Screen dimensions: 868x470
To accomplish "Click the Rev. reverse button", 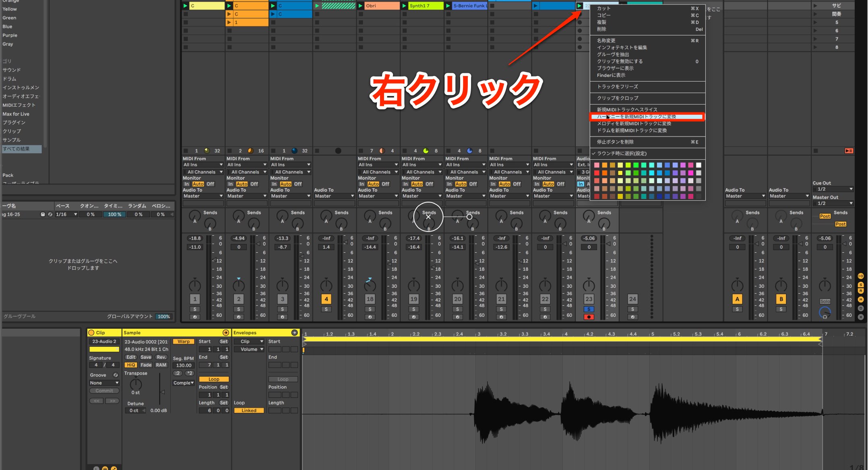I will tap(161, 357).
